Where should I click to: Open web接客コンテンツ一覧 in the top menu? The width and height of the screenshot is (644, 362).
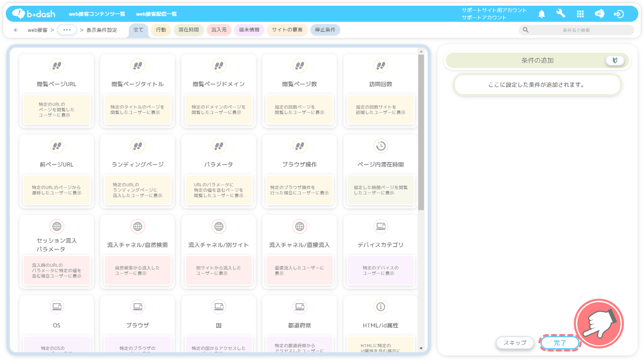click(97, 14)
